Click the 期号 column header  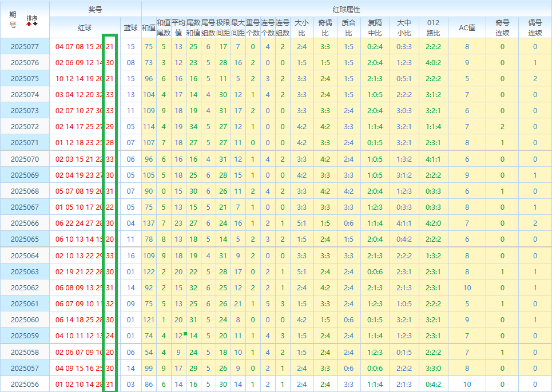[13, 19]
